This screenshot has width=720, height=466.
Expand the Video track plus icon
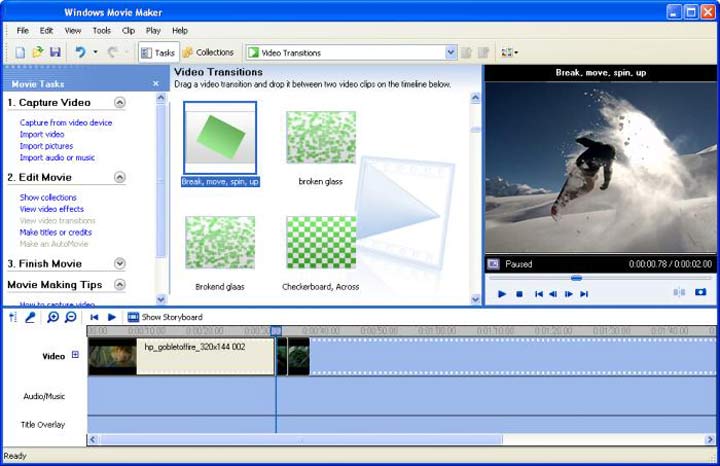[x=75, y=354]
